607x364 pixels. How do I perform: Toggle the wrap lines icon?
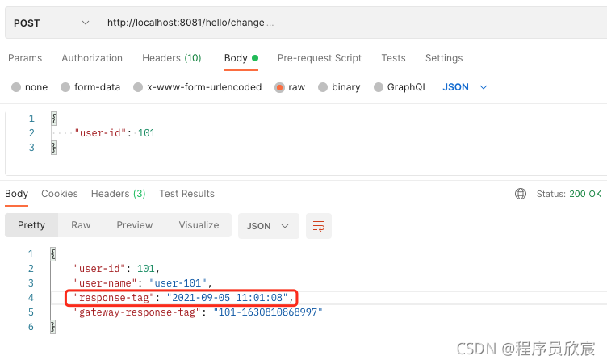click(319, 226)
